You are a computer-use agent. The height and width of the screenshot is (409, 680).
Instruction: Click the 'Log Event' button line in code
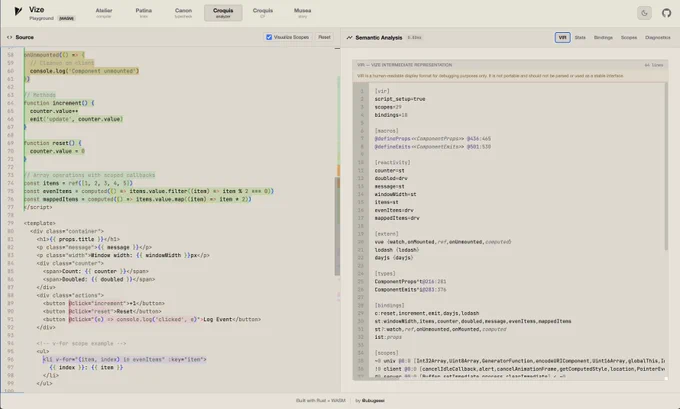pos(152,320)
